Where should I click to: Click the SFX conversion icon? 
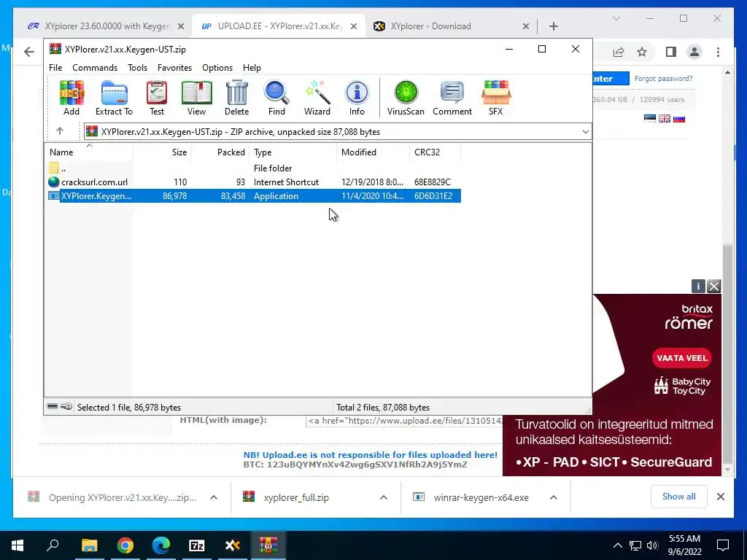[x=496, y=98]
